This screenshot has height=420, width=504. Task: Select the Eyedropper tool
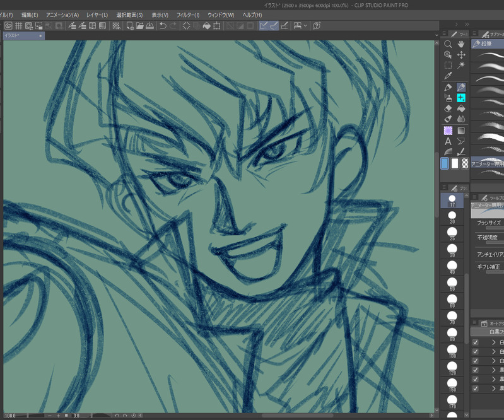tap(448, 76)
